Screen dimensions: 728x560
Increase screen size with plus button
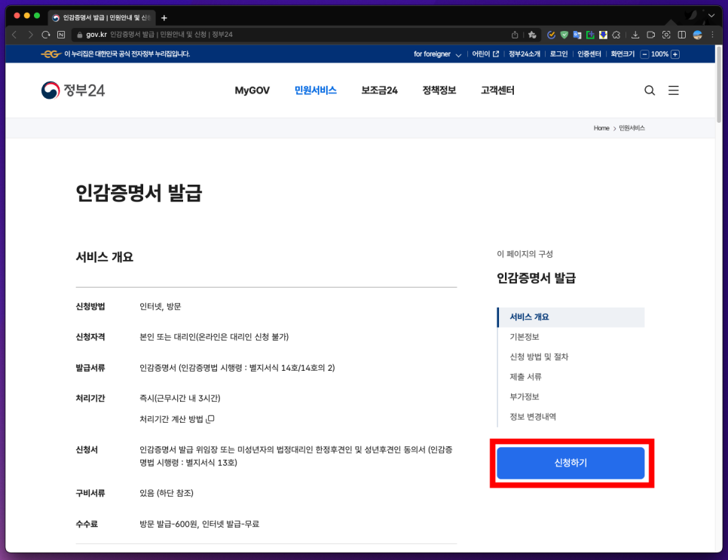675,54
